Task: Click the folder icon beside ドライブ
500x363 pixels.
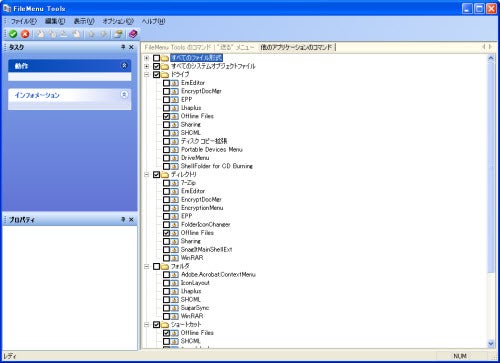Action: tap(165, 75)
